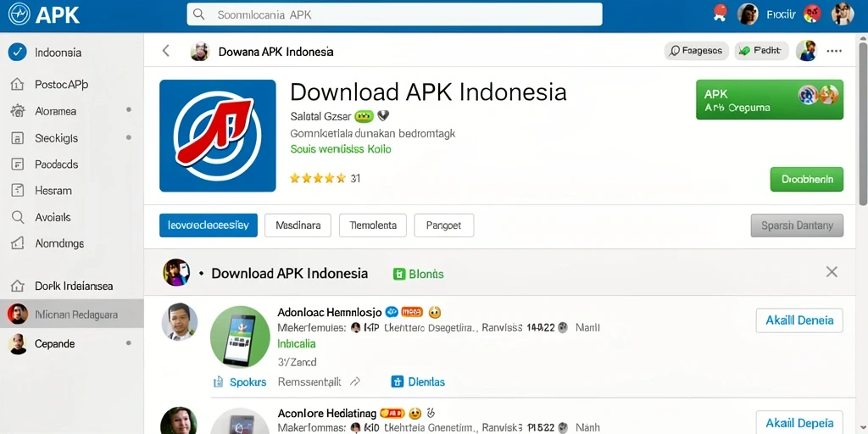Open the Fiodiy profile avatar in header
868x434 pixels.
(x=748, y=14)
